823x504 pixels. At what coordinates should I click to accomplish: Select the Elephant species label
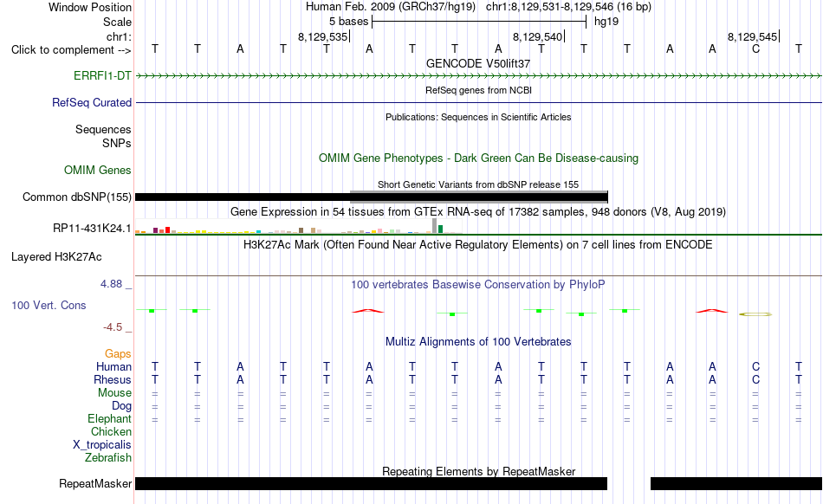[109, 418]
